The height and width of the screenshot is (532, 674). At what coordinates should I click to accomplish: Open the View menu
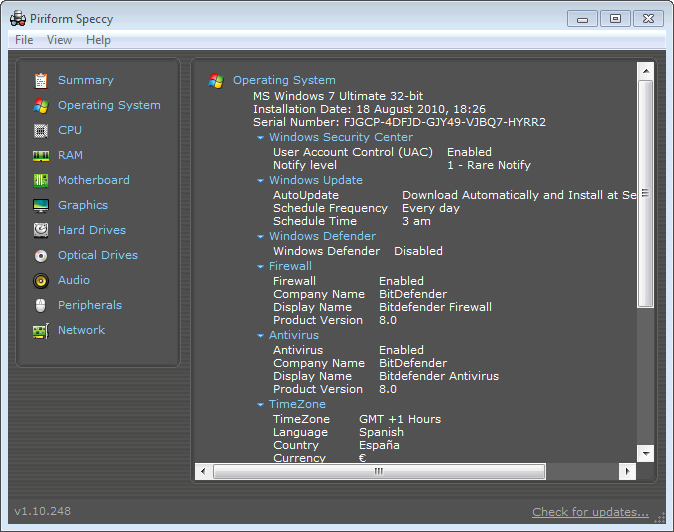click(x=59, y=40)
